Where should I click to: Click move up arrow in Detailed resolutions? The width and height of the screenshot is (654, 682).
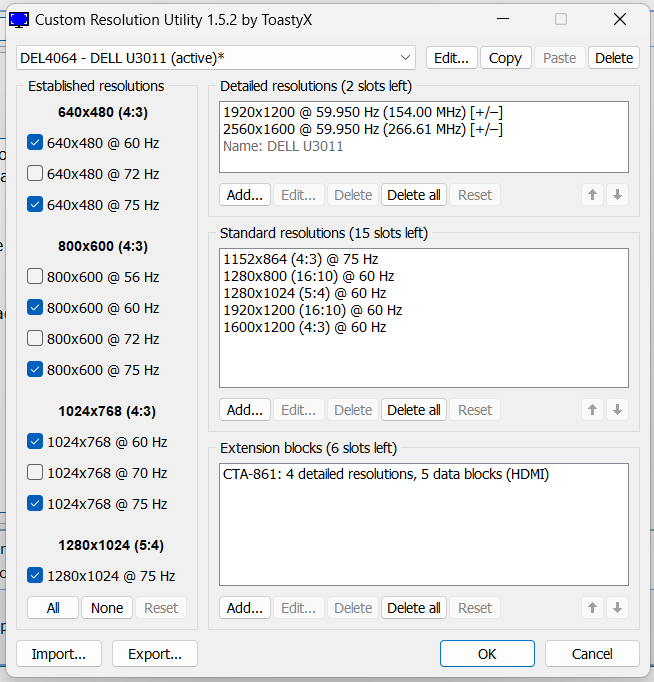coord(593,195)
